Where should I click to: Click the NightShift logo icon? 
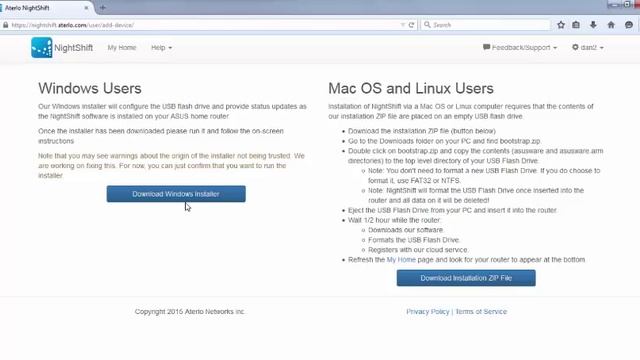coord(42,47)
